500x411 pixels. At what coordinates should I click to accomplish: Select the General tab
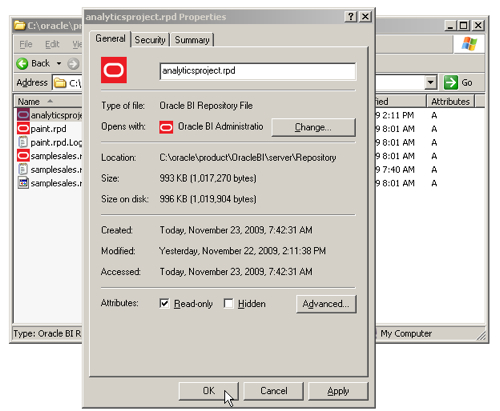point(110,39)
